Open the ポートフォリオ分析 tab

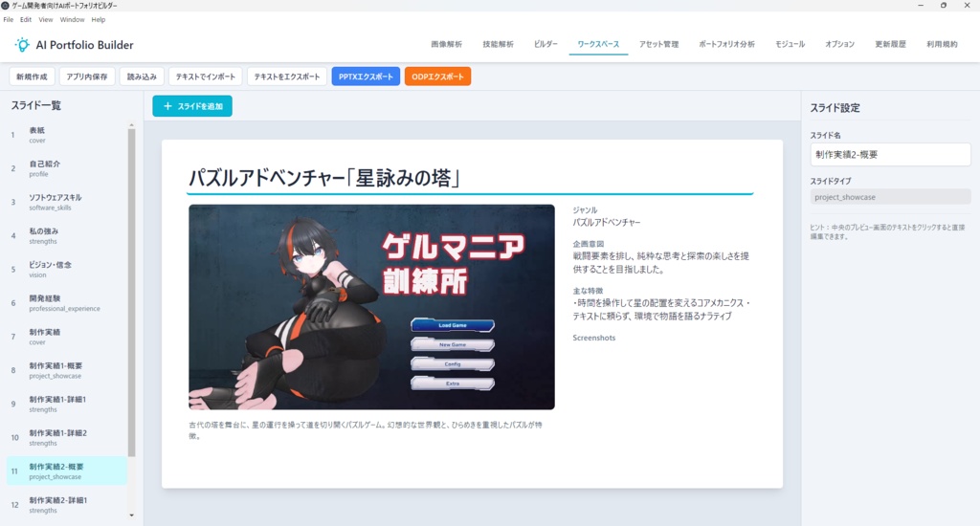click(x=727, y=44)
